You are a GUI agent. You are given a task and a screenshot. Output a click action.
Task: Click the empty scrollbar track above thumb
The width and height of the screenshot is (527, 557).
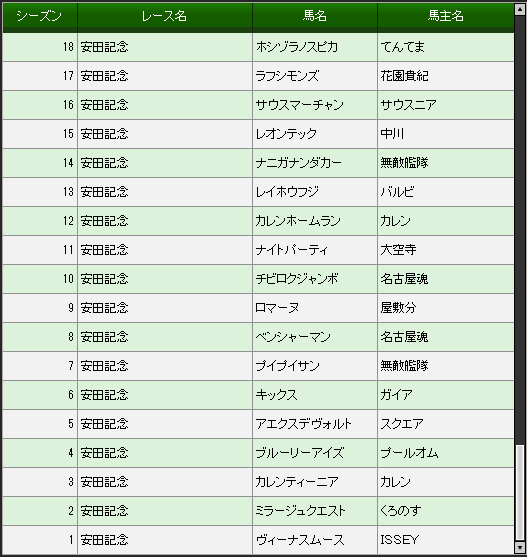tap(520, 230)
